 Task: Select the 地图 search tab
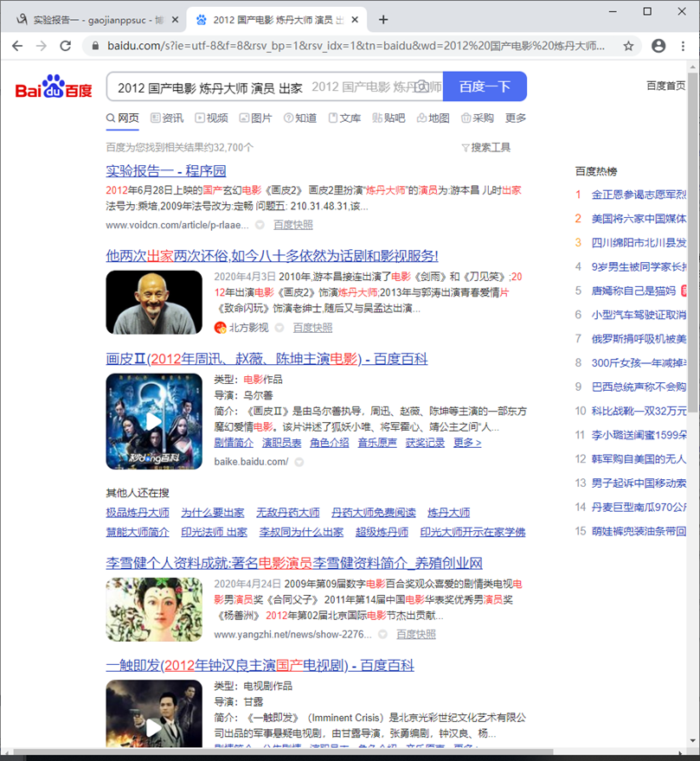click(x=433, y=118)
